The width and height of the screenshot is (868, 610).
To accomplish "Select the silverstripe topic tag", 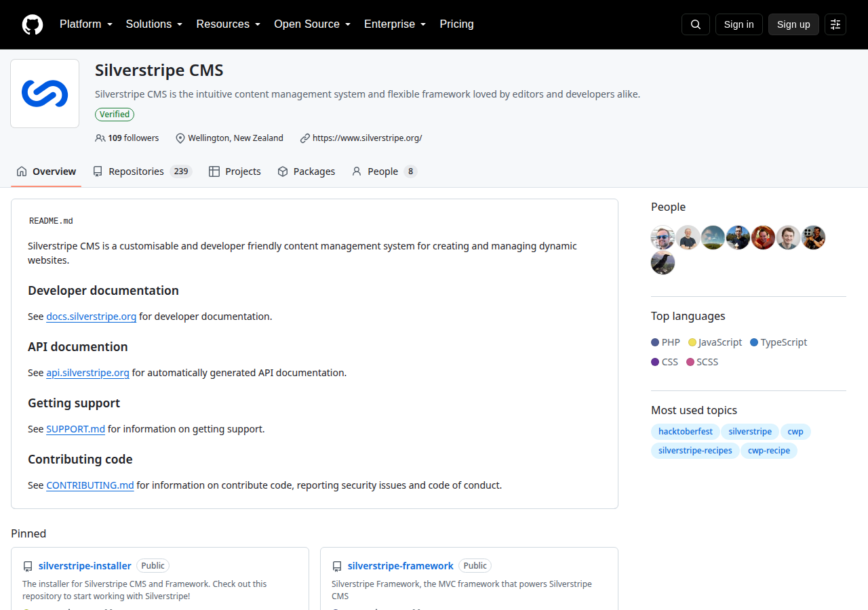I will click(x=750, y=432).
